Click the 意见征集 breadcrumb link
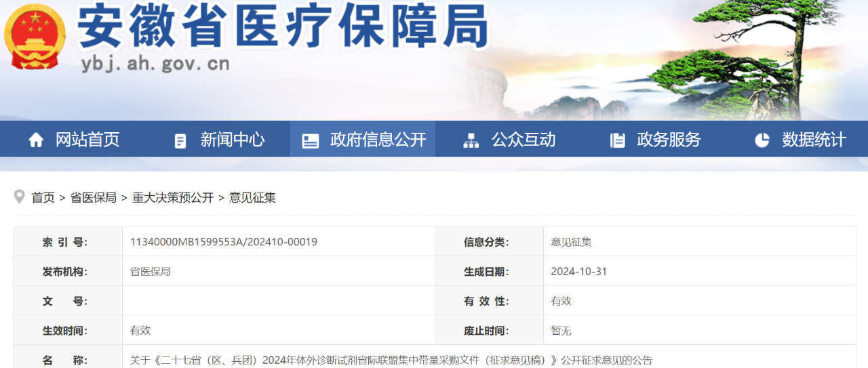The width and height of the screenshot is (868, 368). (x=252, y=198)
